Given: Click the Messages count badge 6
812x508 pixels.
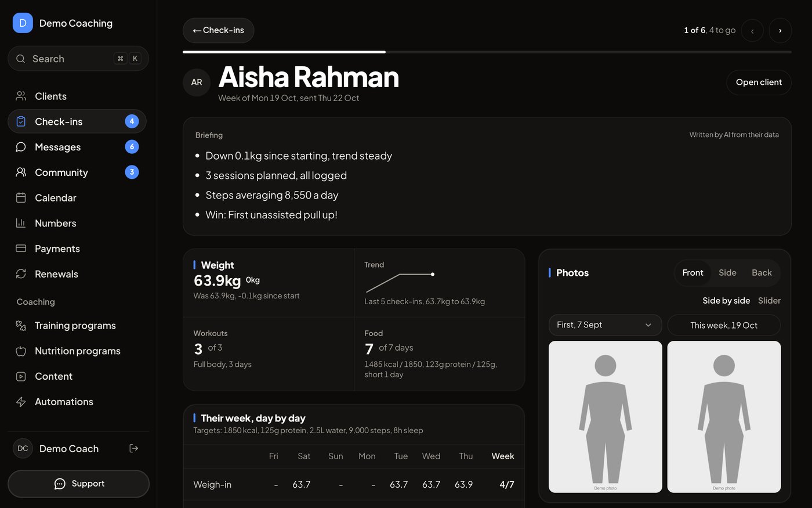Looking at the screenshot, I should point(132,147).
